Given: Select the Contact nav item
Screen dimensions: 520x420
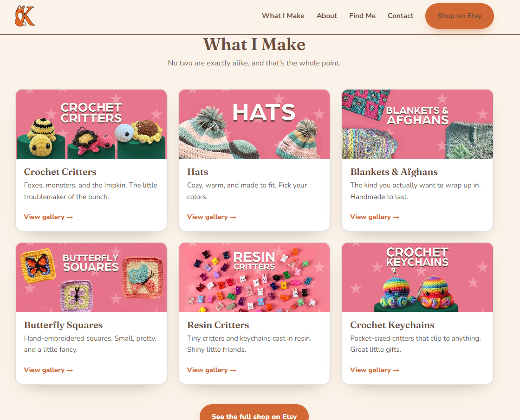Looking at the screenshot, I should click(x=400, y=16).
